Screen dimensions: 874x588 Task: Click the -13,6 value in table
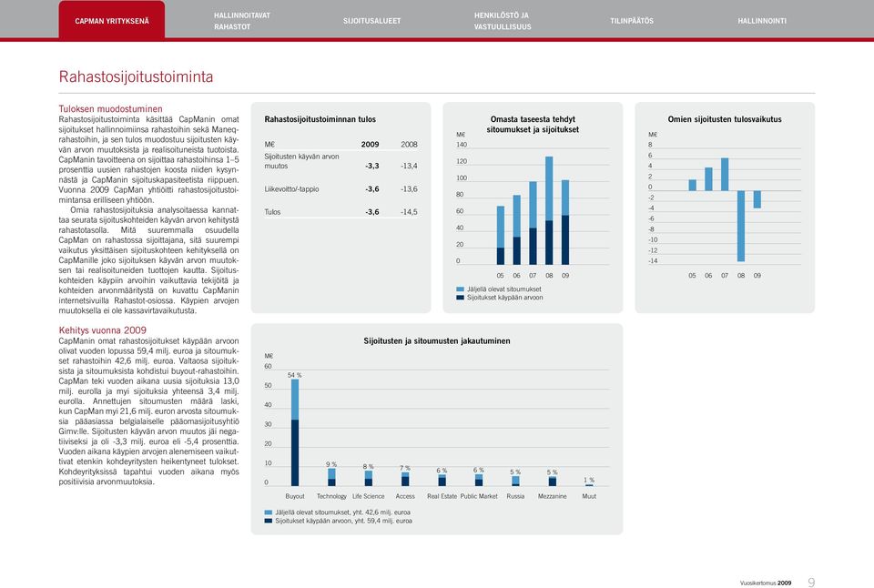click(x=409, y=189)
